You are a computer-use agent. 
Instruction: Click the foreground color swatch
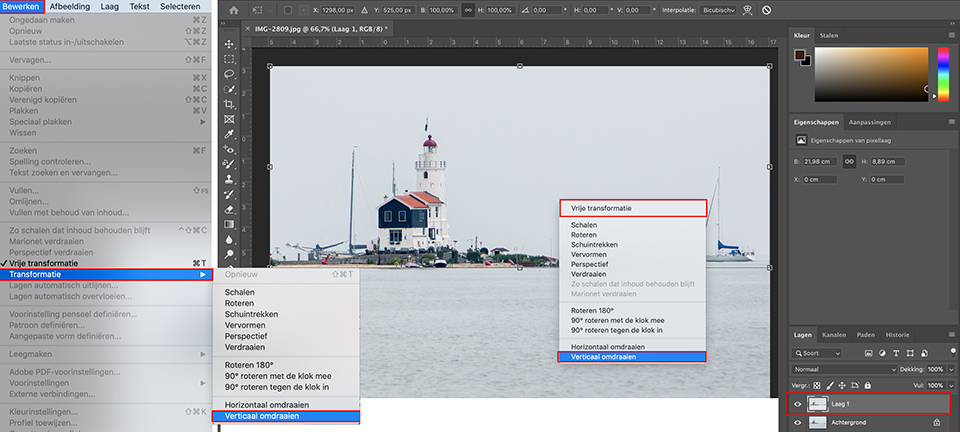(799, 55)
